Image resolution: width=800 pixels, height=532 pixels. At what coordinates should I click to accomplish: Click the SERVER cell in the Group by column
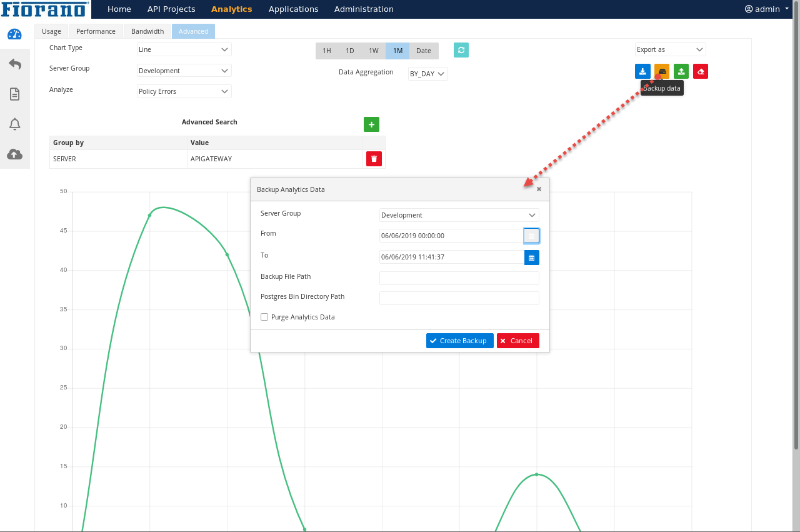[119, 159]
